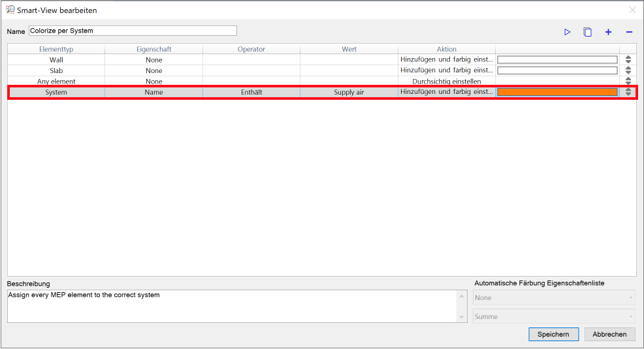Open the 'Summe' dropdown
This screenshot has height=349, width=644.
click(x=554, y=316)
